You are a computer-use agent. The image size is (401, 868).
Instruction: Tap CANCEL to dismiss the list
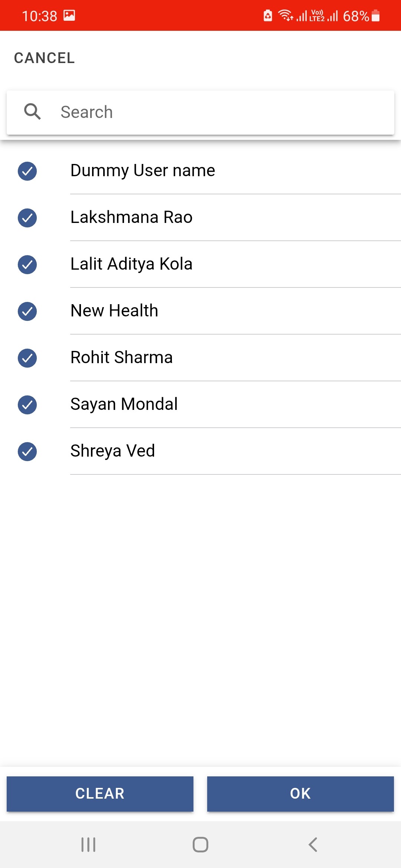(x=45, y=58)
